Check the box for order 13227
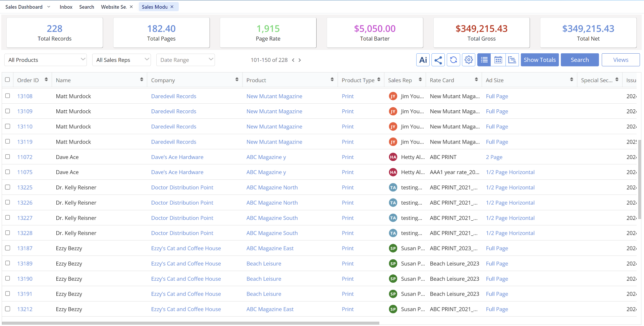The image size is (644, 326). tap(7, 217)
